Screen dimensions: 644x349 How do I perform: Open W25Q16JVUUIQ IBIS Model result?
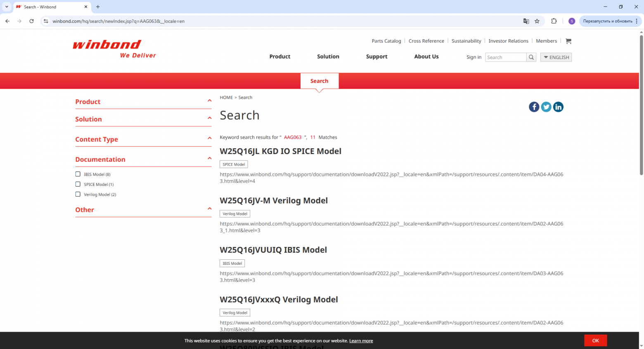pyautogui.click(x=273, y=250)
